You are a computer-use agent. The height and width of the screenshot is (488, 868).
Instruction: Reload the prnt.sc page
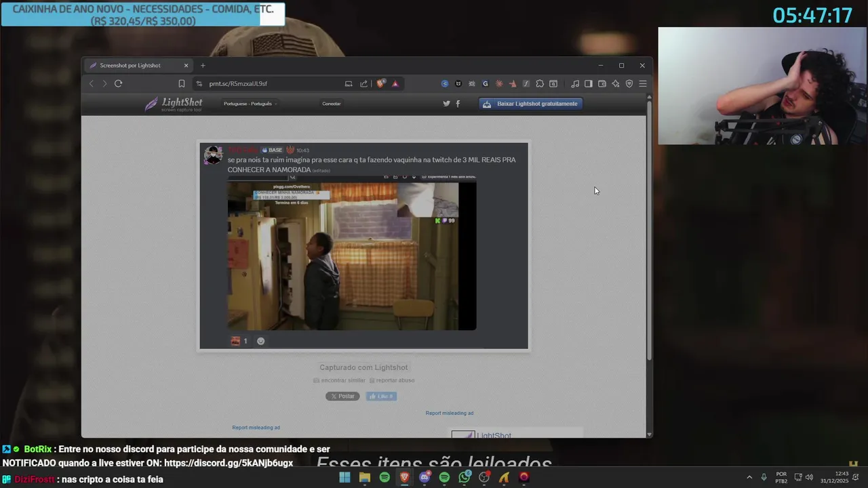[x=118, y=83]
